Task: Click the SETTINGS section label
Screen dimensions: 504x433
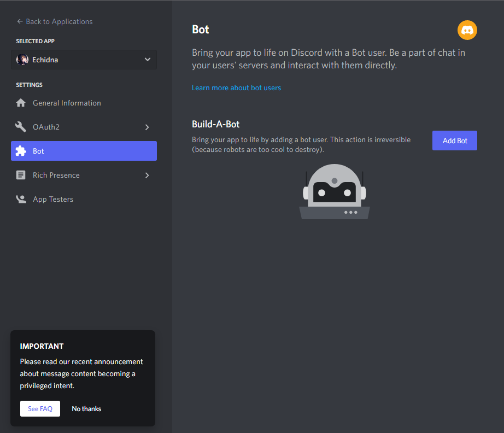Action: tap(30, 85)
